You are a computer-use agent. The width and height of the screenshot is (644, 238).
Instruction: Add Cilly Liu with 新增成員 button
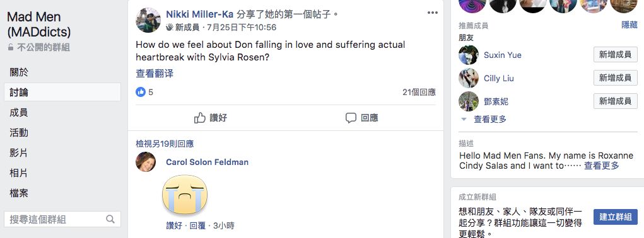click(615, 78)
